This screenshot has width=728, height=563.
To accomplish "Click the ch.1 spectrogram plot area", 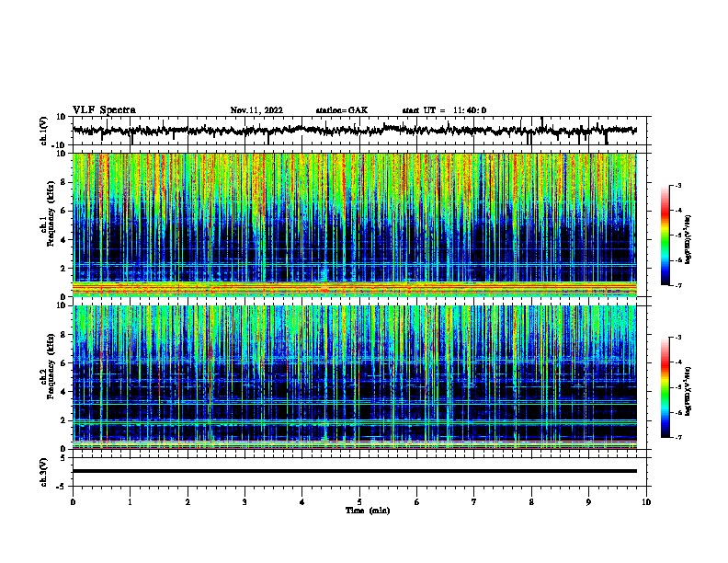I will click(355, 224).
